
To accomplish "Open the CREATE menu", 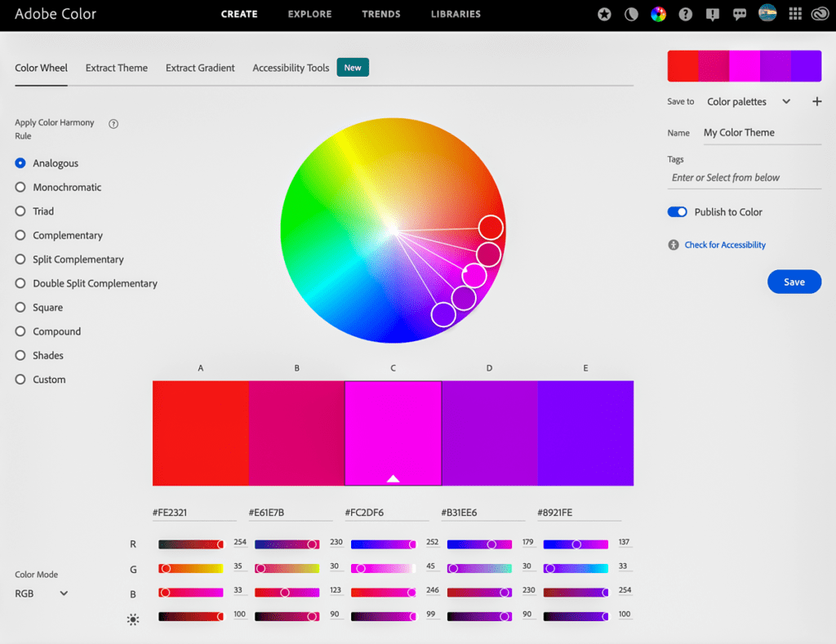I will pos(239,15).
